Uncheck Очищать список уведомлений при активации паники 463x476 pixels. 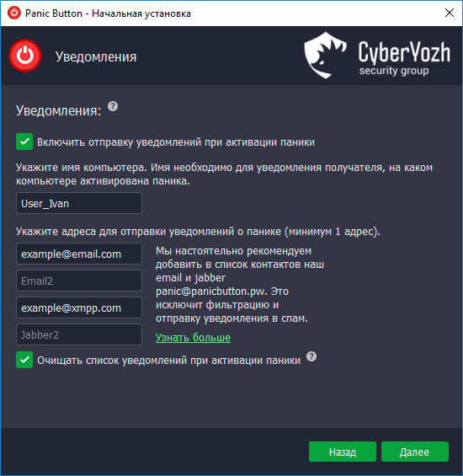[x=24, y=360]
